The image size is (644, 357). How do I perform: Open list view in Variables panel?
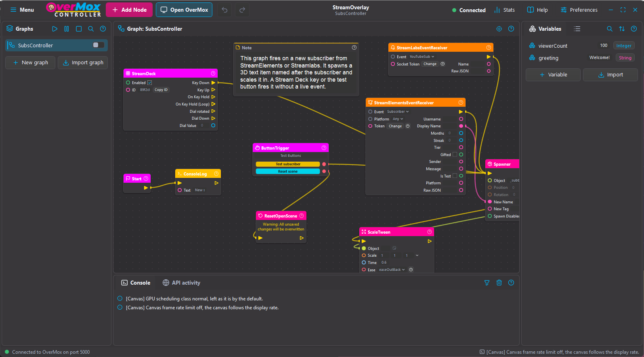577,29
